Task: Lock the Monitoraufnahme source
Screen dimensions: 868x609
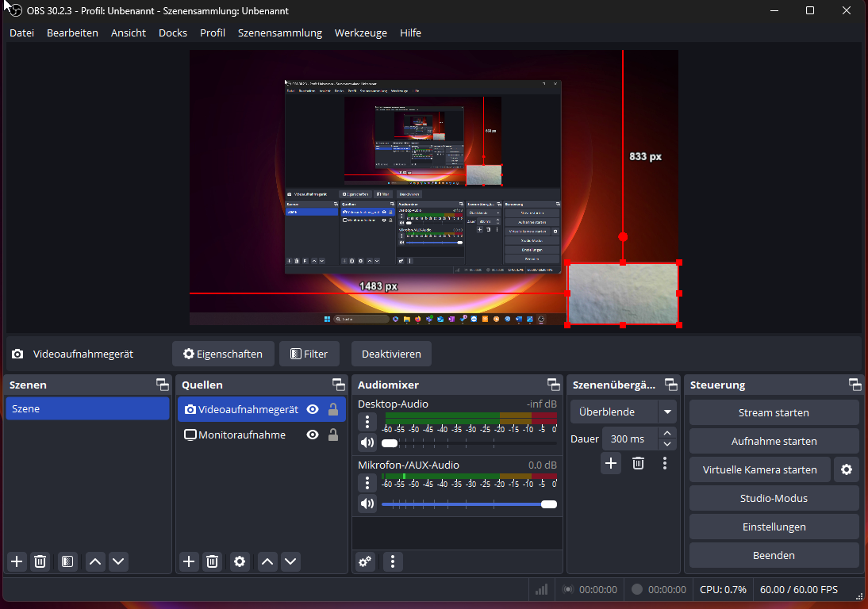Action: [x=333, y=435]
